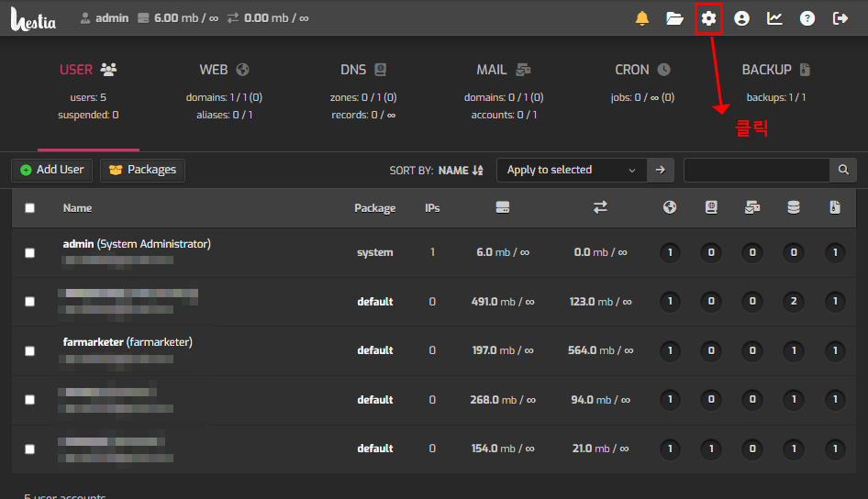Screen dimensions: 868x499
Task: Click the Hestia logo
Action: click(33, 19)
